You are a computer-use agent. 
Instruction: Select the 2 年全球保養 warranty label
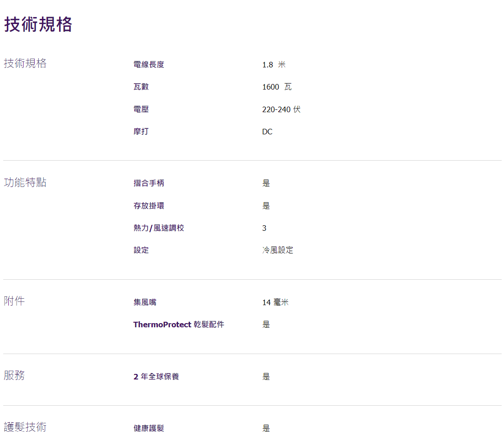(156, 377)
